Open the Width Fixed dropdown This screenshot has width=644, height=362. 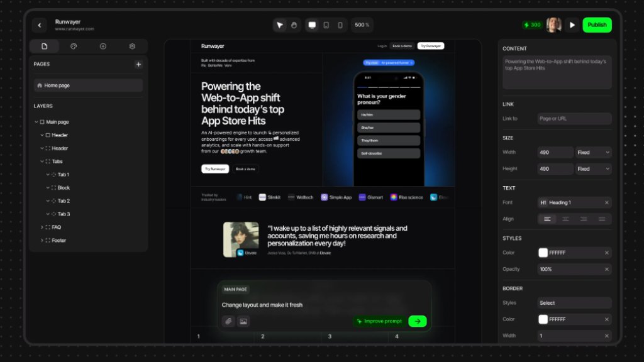coord(593,152)
